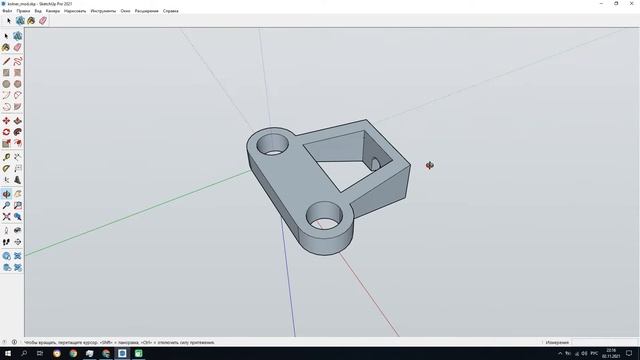Click Paint Bucket in the top toolbar

coord(31,21)
